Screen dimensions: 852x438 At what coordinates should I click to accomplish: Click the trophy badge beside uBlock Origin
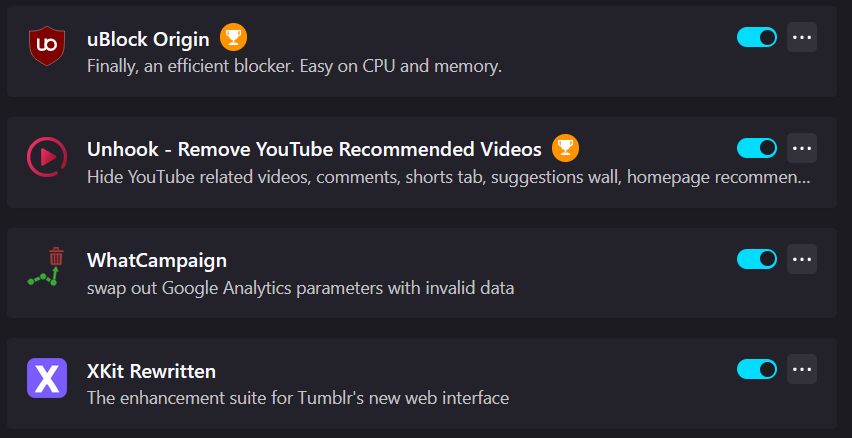(233, 37)
